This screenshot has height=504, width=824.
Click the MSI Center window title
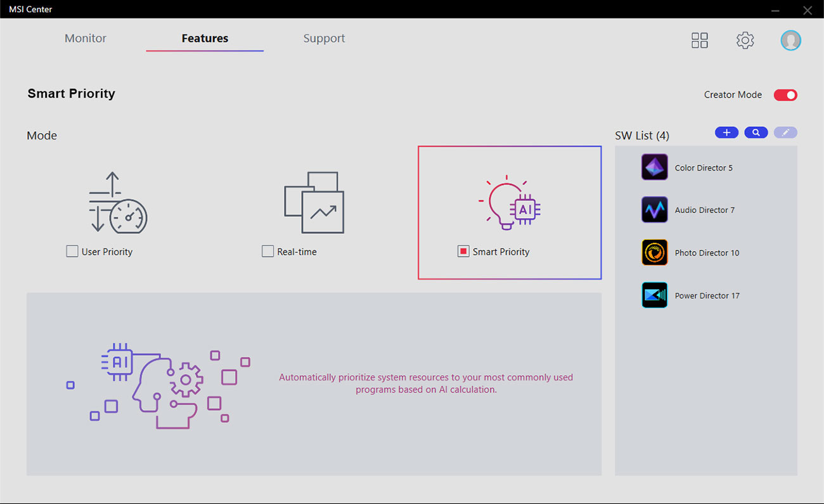click(30, 10)
